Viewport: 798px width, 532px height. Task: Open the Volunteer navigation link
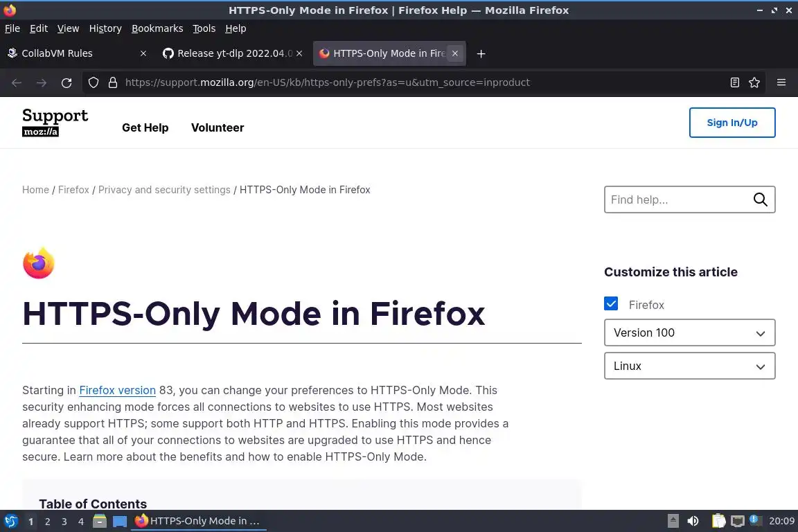(218, 127)
